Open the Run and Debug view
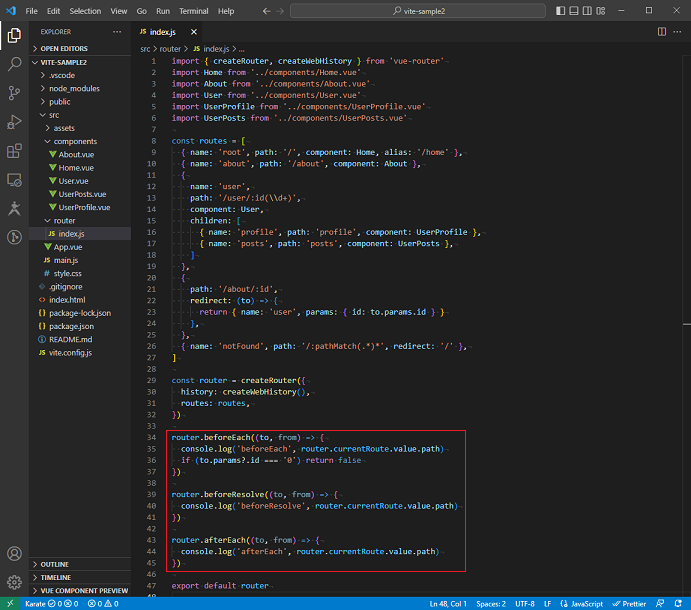Screen dimensions: 691x610 coord(14,122)
